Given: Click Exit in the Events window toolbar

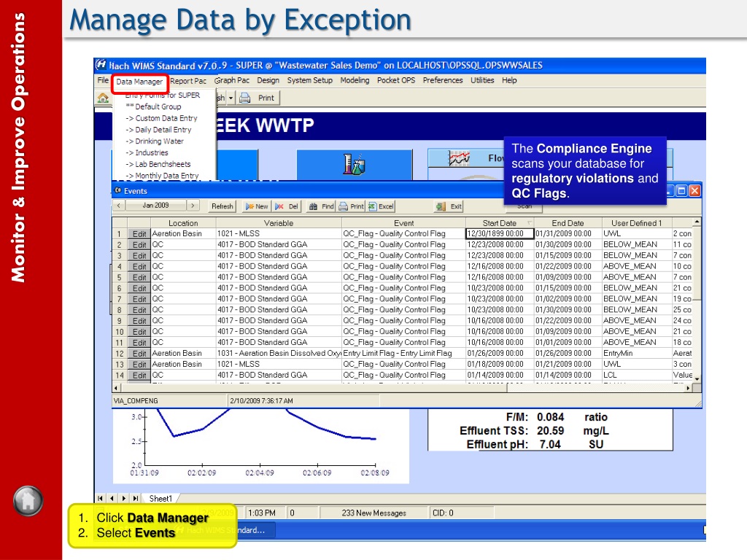Looking at the screenshot, I should pos(449,206).
